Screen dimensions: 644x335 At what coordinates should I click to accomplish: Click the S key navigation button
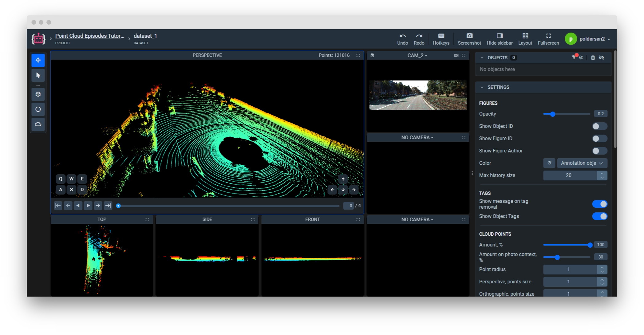(x=71, y=190)
